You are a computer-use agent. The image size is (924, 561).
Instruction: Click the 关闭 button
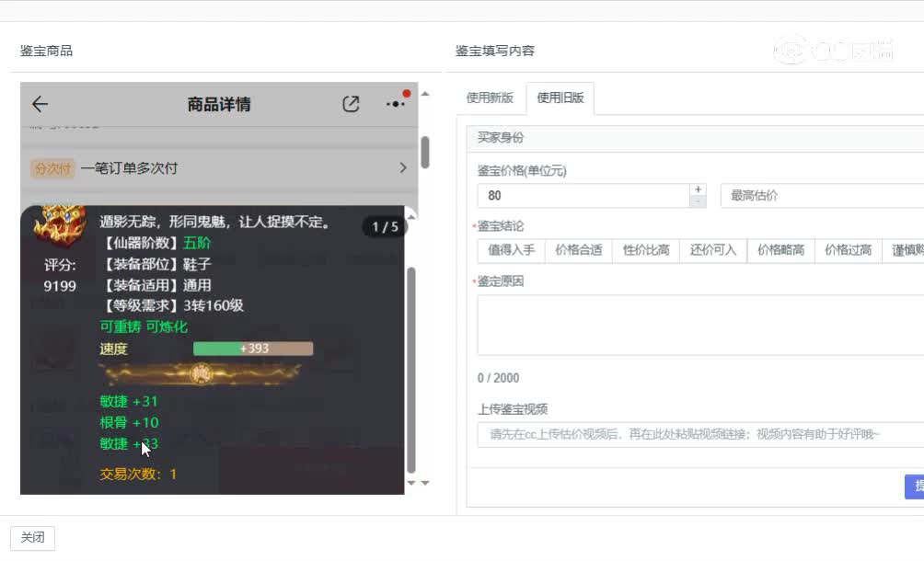pyautogui.click(x=32, y=537)
